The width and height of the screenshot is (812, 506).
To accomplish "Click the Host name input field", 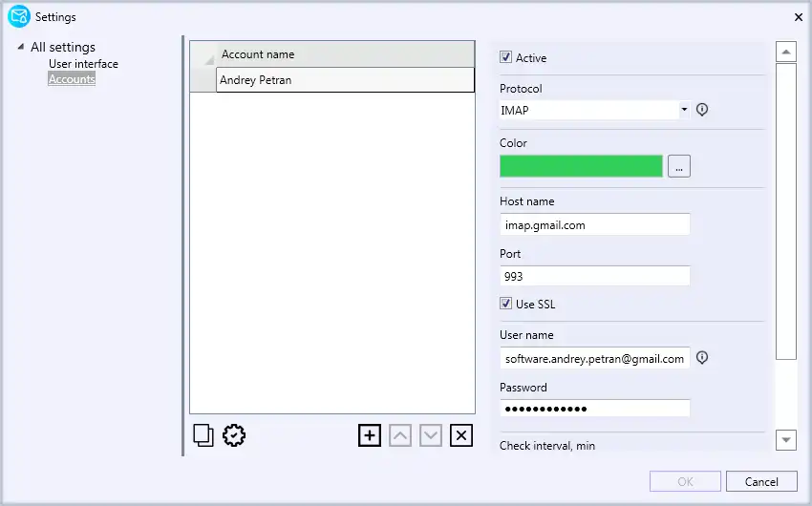I will point(594,224).
